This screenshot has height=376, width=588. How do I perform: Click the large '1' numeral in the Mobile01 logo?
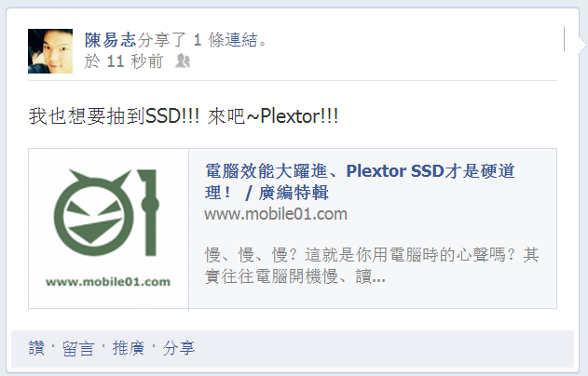pyautogui.click(x=148, y=212)
